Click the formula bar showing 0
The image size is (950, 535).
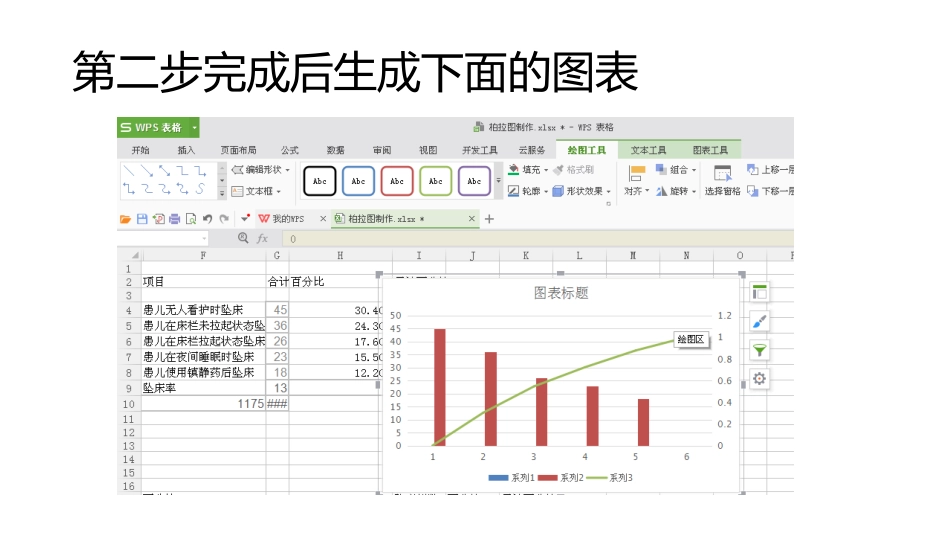coord(539,239)
